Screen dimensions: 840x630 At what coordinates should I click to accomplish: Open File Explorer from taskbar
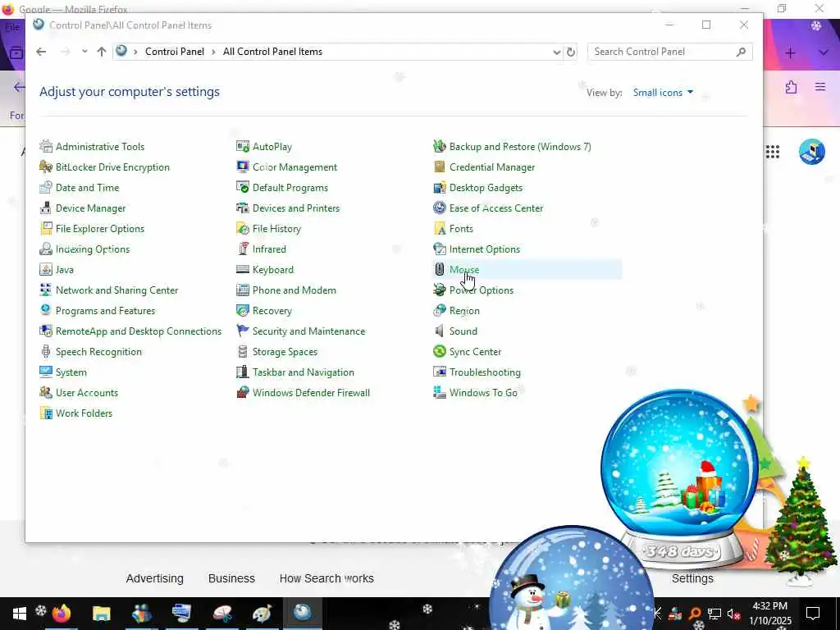pos(101,614)
